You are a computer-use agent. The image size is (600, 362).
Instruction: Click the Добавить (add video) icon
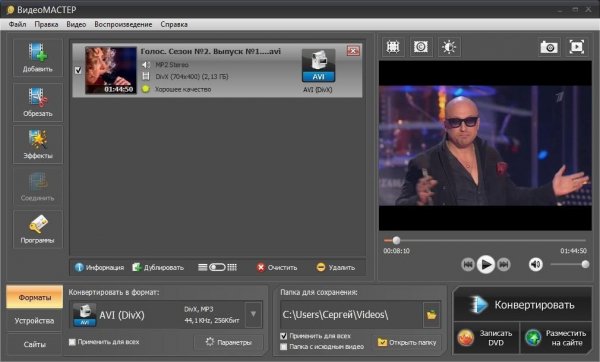[x=38, y=57]
